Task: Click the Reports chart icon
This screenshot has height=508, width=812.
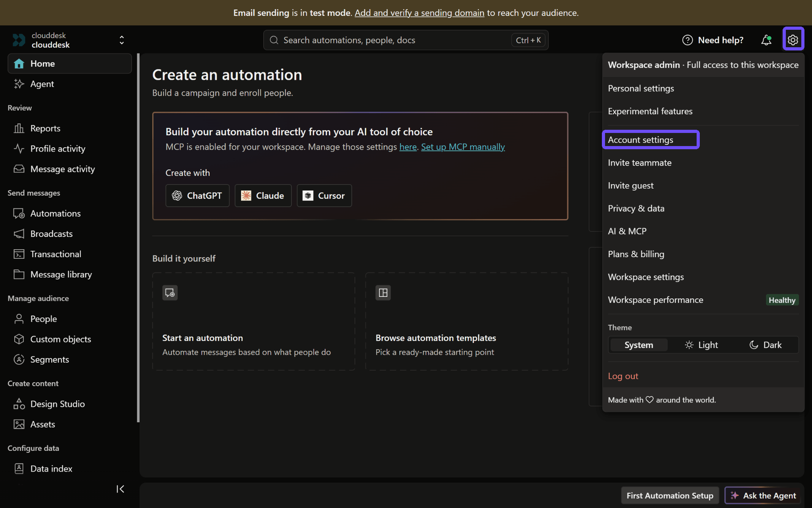Action: click(x=19, y=128)
